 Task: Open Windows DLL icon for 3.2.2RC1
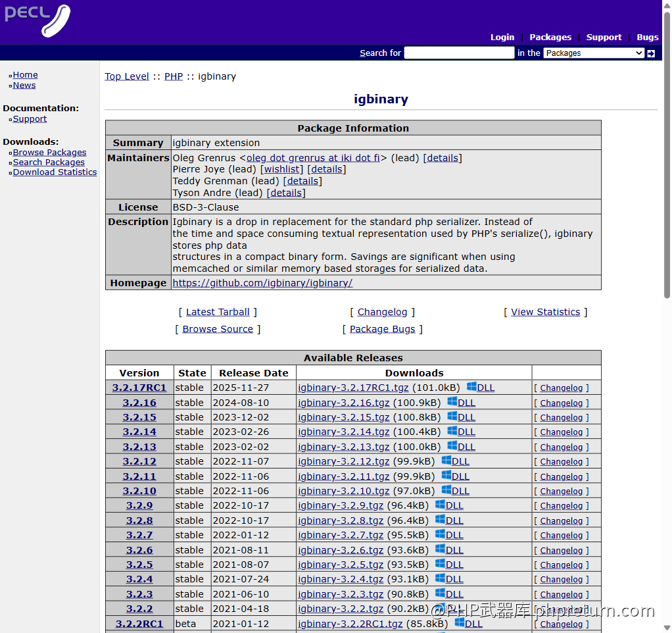460,622
